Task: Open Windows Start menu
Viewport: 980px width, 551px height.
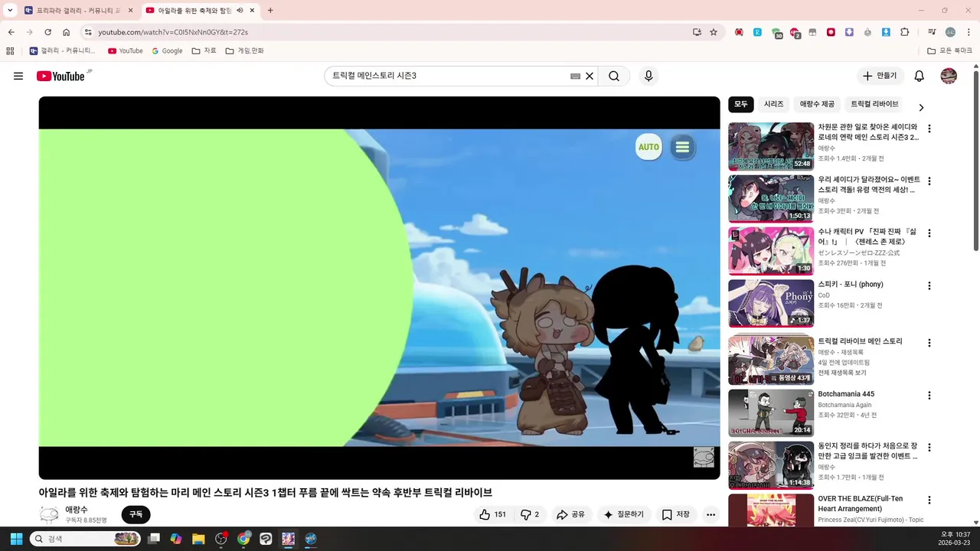Action: [16, 539]
